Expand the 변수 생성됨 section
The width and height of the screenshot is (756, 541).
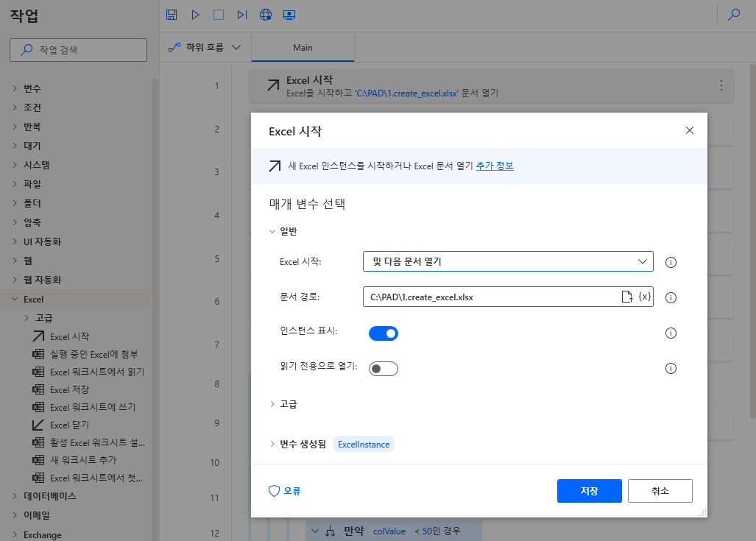(x=272, y=444)
